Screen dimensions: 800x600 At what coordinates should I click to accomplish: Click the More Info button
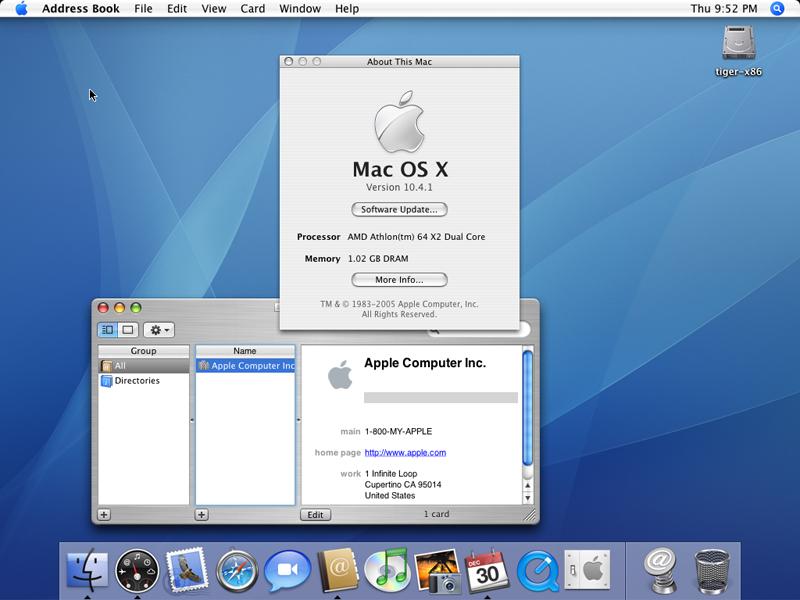point(399,280)
